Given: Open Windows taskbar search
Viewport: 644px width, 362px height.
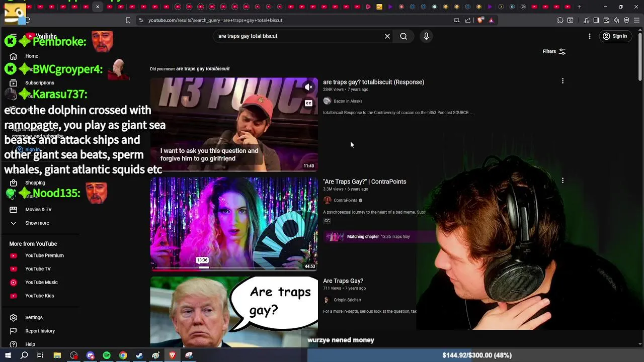Looking at the screenshot, I should (x=24, y=355).
